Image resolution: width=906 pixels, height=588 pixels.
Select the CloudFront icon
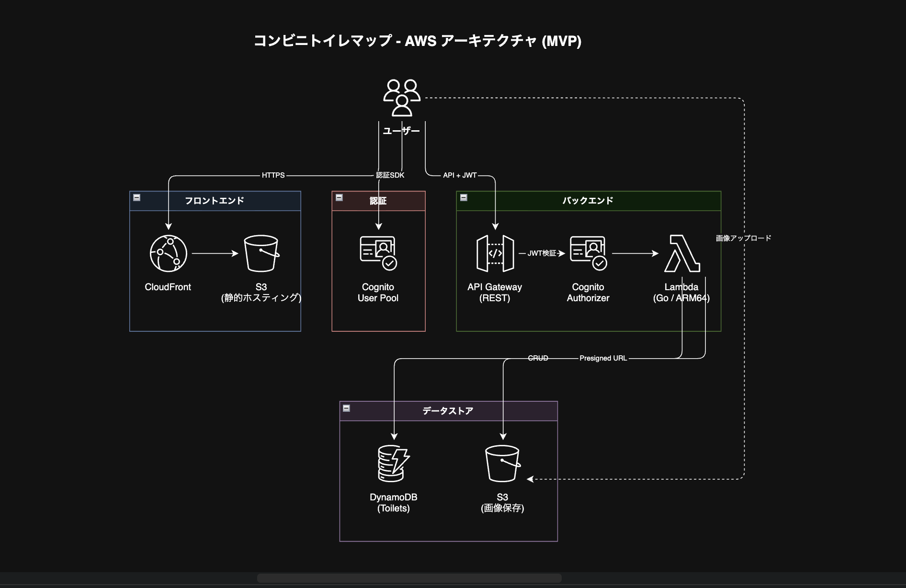click(168, 253)
